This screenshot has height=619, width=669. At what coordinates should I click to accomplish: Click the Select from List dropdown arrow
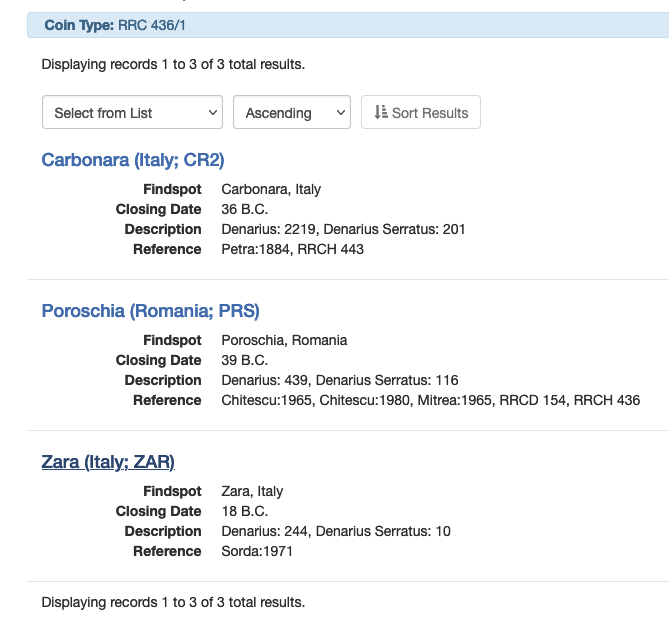(x=212, y=113)
